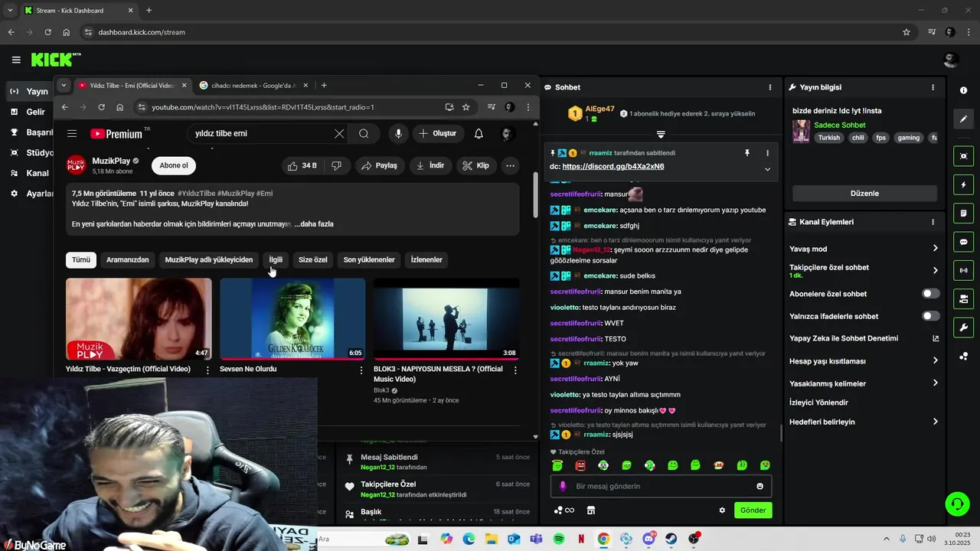Viewport: 980px width, 551px height.
Task: Open YouTube notifications bell
Action: click(479, 133)
